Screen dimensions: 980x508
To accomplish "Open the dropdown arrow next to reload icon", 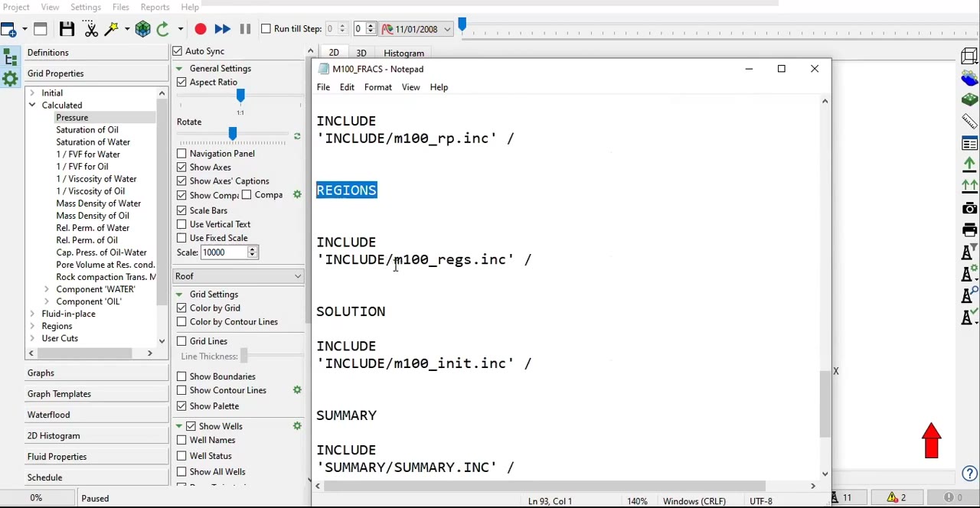I will [180, 29].
